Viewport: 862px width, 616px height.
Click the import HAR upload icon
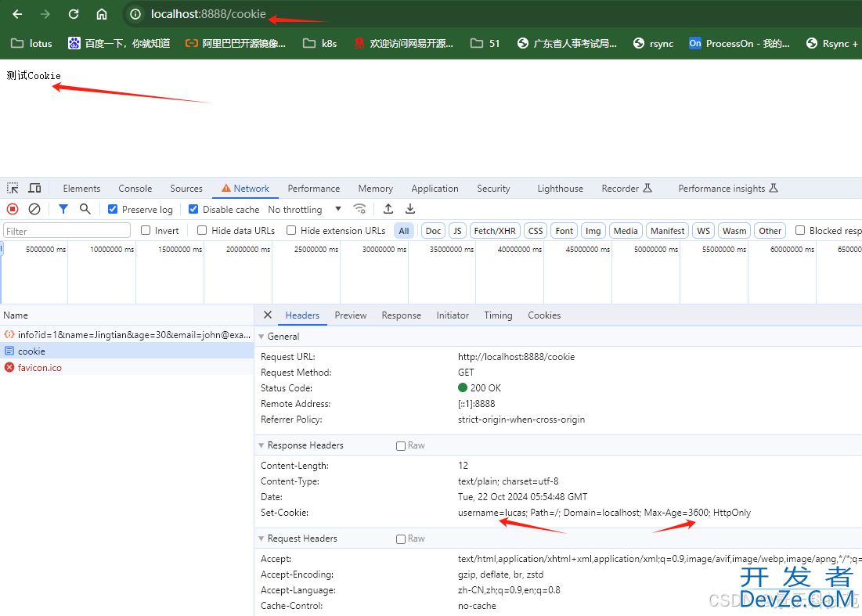click(x=388, y=209)
